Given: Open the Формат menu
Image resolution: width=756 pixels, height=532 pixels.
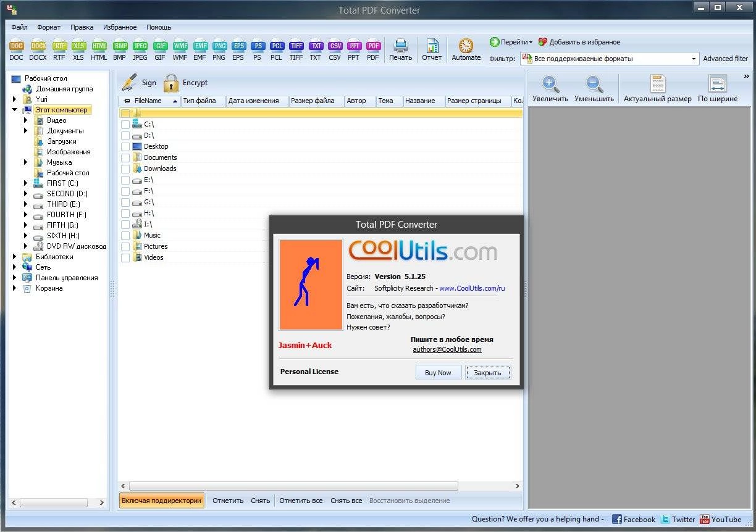Looking at the screenshot, I should (x=49, y=27).
